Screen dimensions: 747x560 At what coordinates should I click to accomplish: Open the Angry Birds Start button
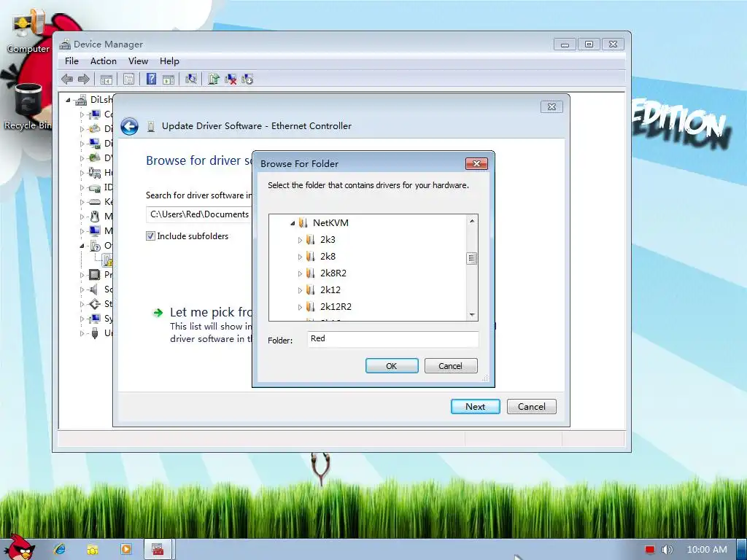coord(19,547)
